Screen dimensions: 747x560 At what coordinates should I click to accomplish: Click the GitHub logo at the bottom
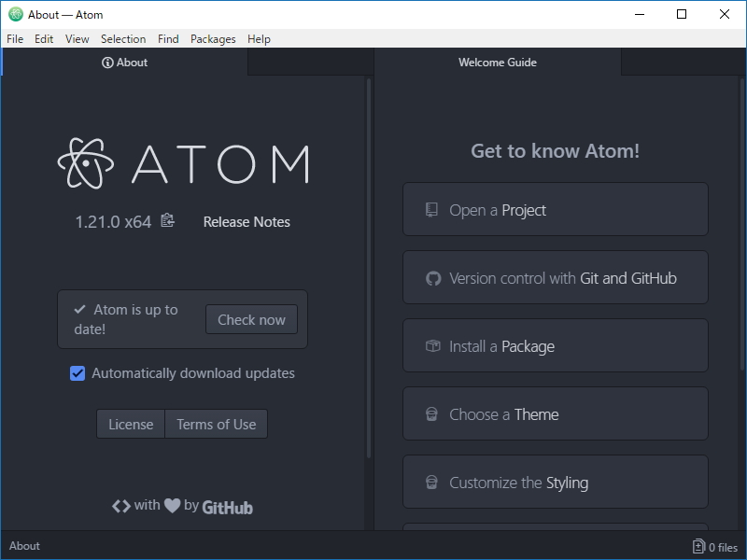click(227, 505)
